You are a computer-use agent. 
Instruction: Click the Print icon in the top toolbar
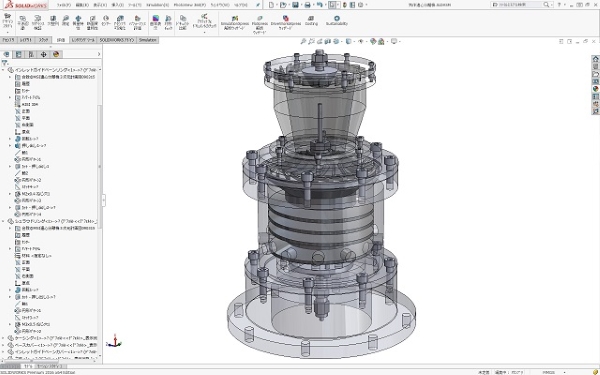pyautogui.click(x=307, y=5)
